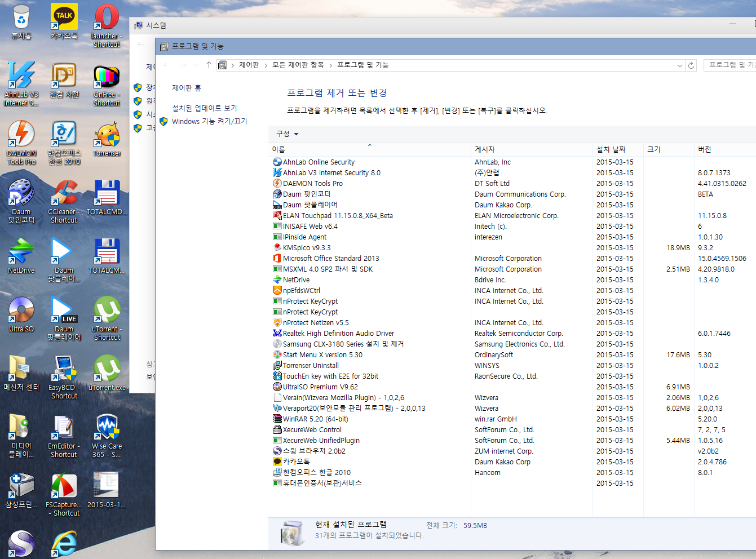Open the Daum 팟인코더 desktop icon
This screenshot has width=756, height=559.
point(21,201)
